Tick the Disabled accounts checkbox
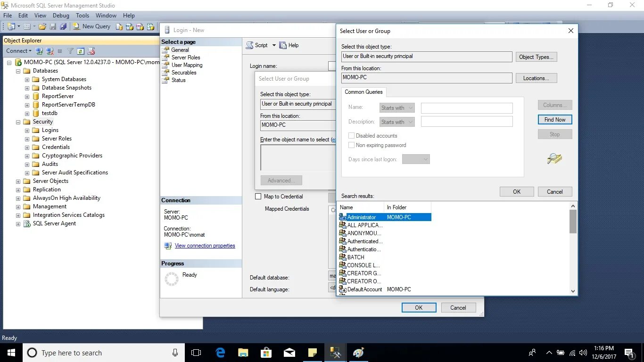 click(351, 136)
